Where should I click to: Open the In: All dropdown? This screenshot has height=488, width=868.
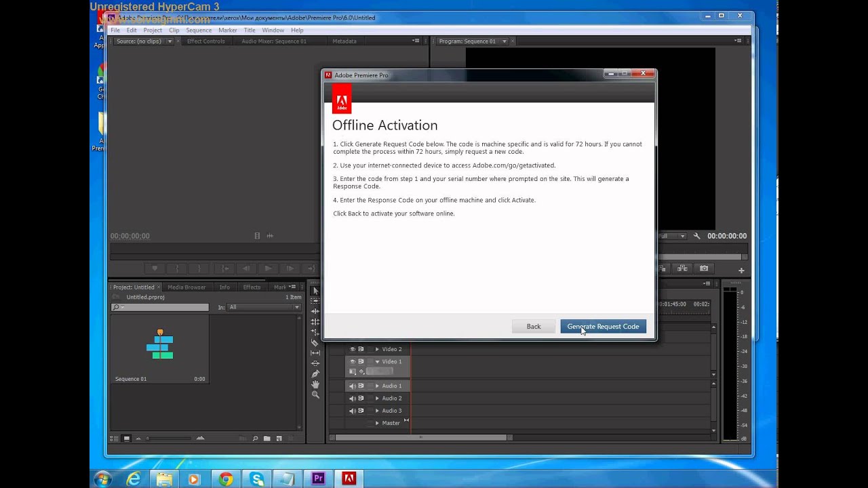coord(264,307)
